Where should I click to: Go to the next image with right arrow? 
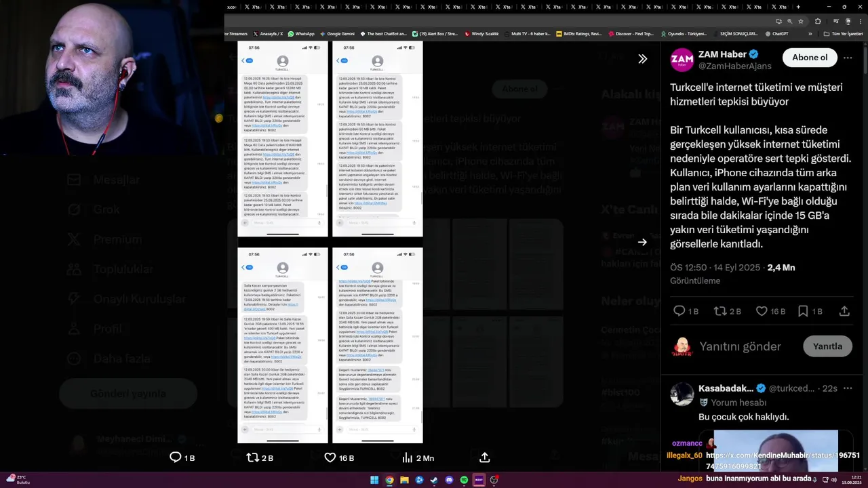coord(642,242)
